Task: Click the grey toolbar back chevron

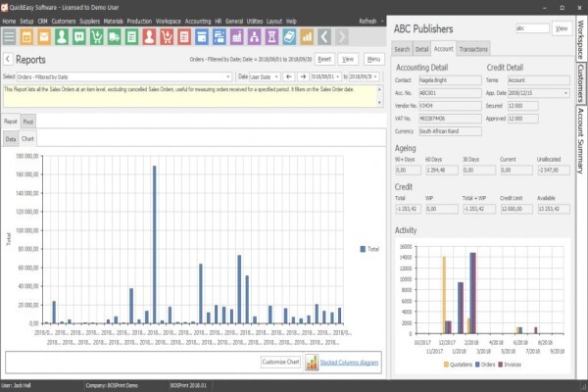Action: click(x=324, y=37)
